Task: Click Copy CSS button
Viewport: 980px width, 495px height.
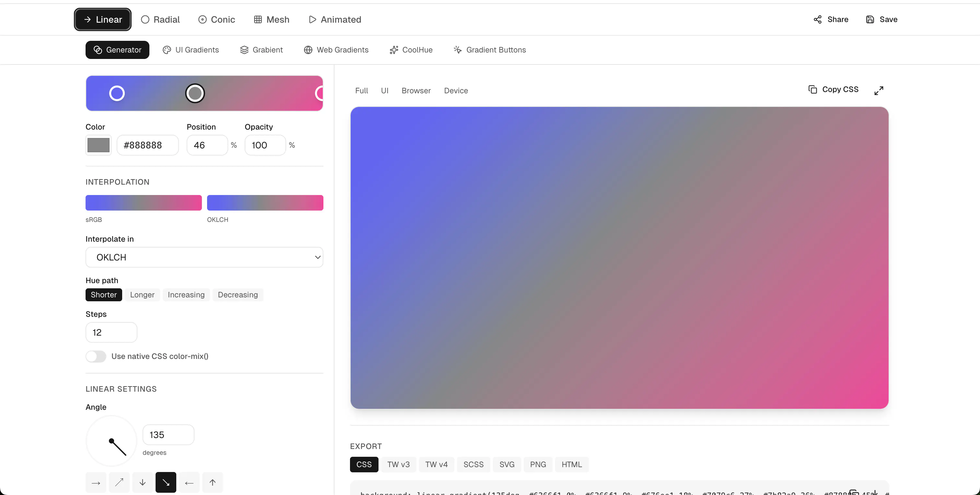Action: coord(833,89)
